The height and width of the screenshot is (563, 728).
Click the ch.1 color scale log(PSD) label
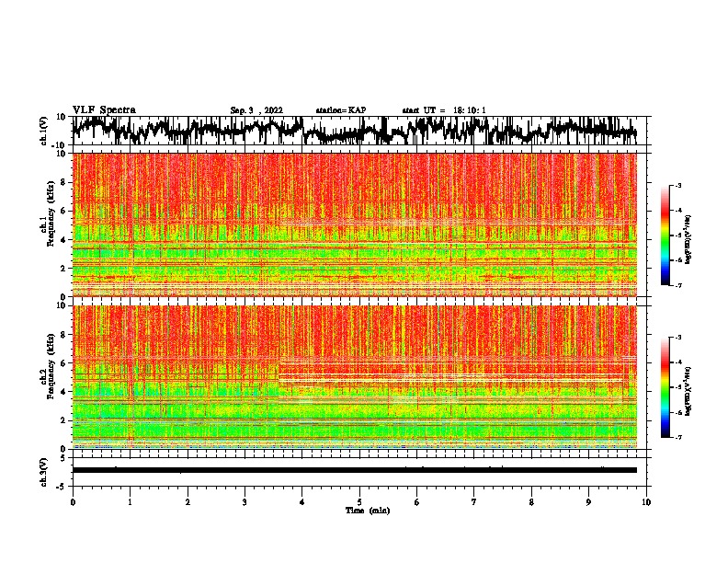[x=688, y=240]
